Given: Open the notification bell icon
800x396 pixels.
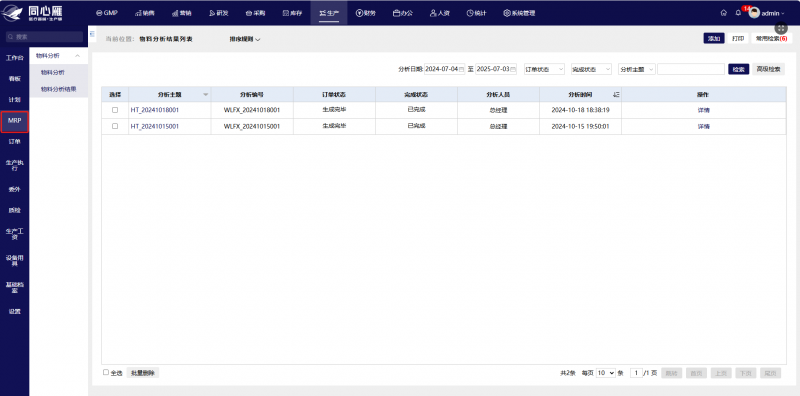Looking at the screenshot, I should [738, 13].
